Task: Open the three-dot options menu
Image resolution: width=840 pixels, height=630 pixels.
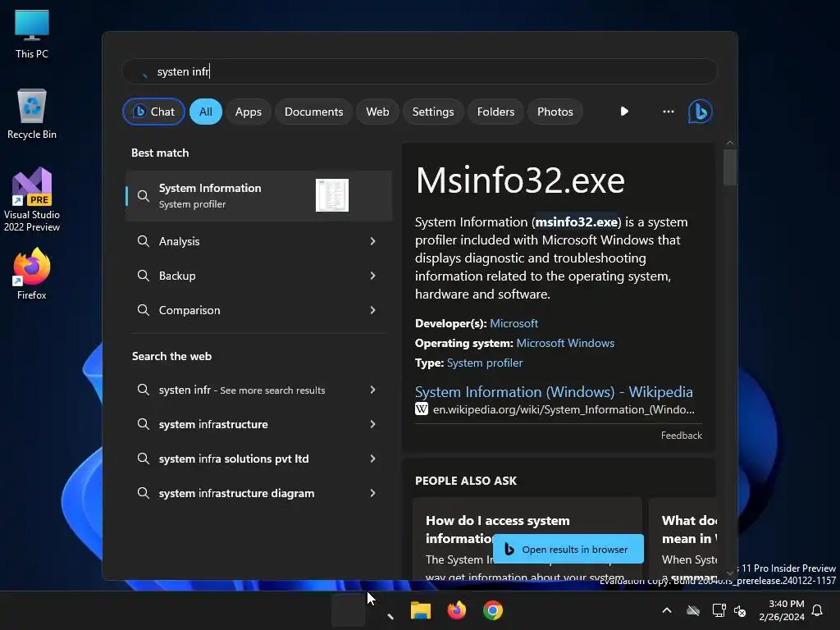Action: pos(668,112)
